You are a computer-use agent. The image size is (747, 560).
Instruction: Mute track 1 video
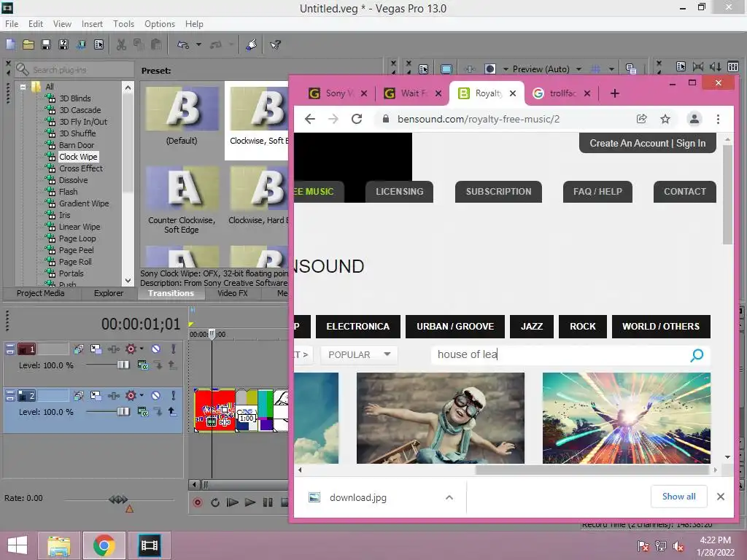pyautogui.click(x=156, y=349)
